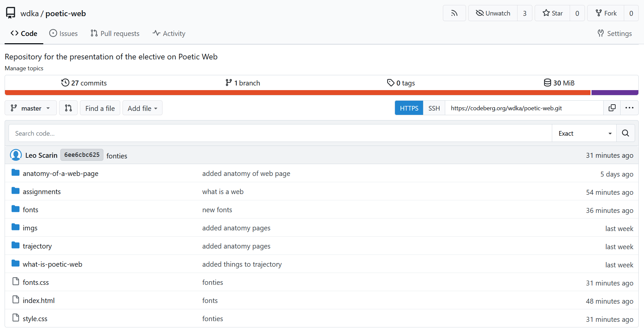Star the poetic-web repository
The width and height of the screenshot is (644, 336).
point(553,13)
